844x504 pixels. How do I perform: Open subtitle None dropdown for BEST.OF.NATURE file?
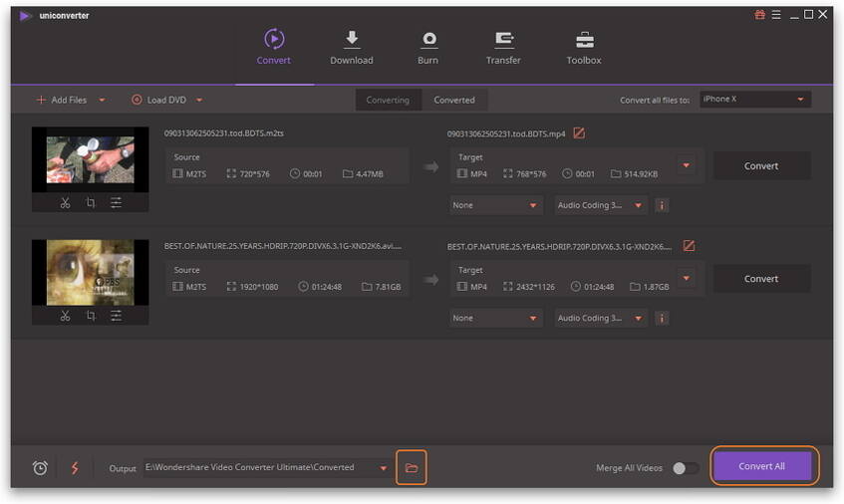(x=495, y=319)
